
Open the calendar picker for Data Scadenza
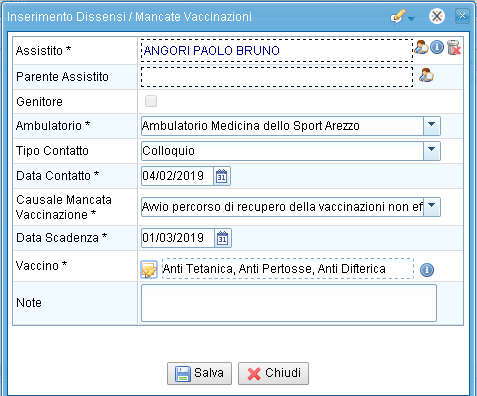(222, 238)
